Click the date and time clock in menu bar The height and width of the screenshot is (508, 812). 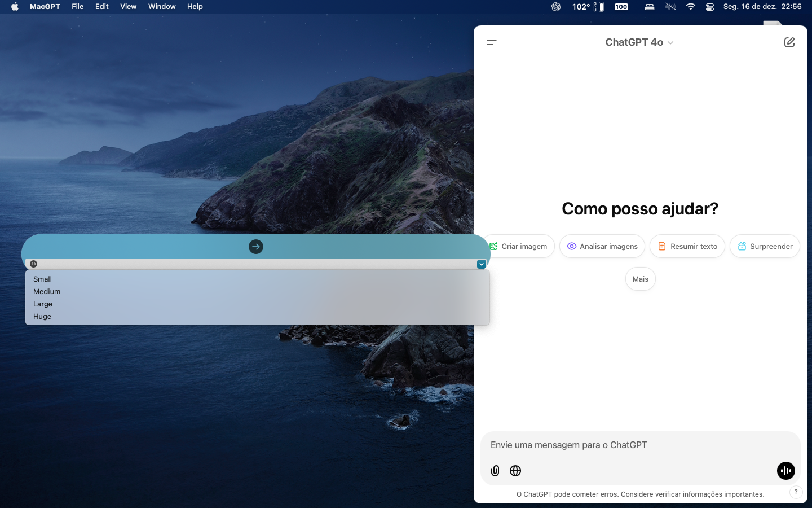click(762, 7)
